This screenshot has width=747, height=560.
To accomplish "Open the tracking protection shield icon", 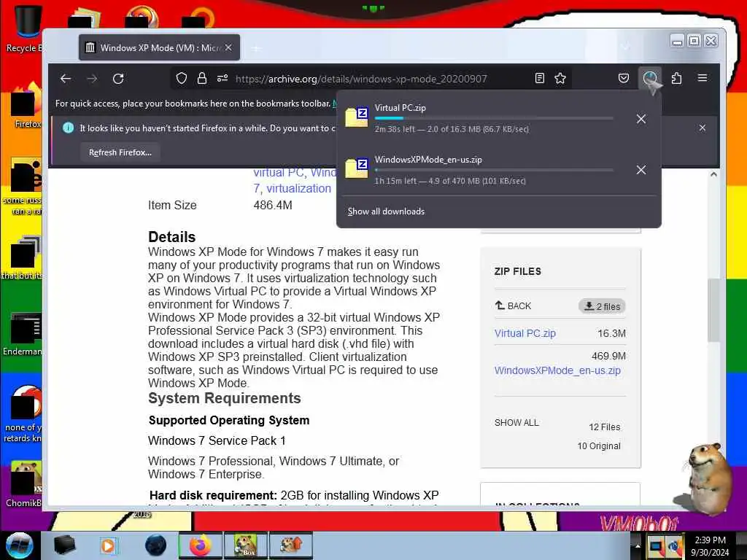I will coord(182,78).
